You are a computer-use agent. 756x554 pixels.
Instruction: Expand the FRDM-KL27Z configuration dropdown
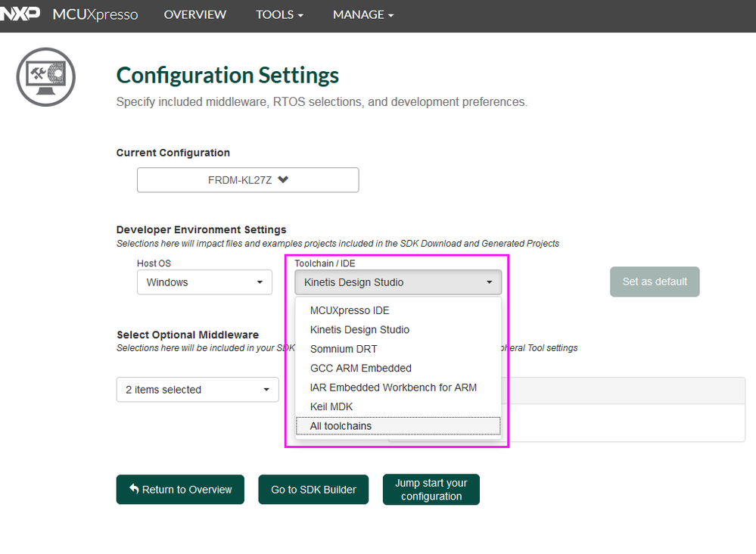[247, 180]
